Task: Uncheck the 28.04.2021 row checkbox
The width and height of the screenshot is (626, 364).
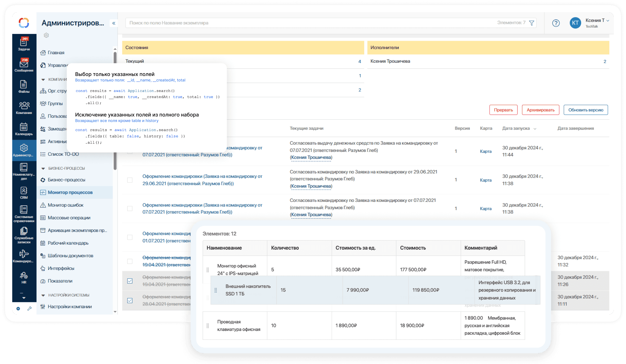Action: pyautogui.click(x=130, y=300)
